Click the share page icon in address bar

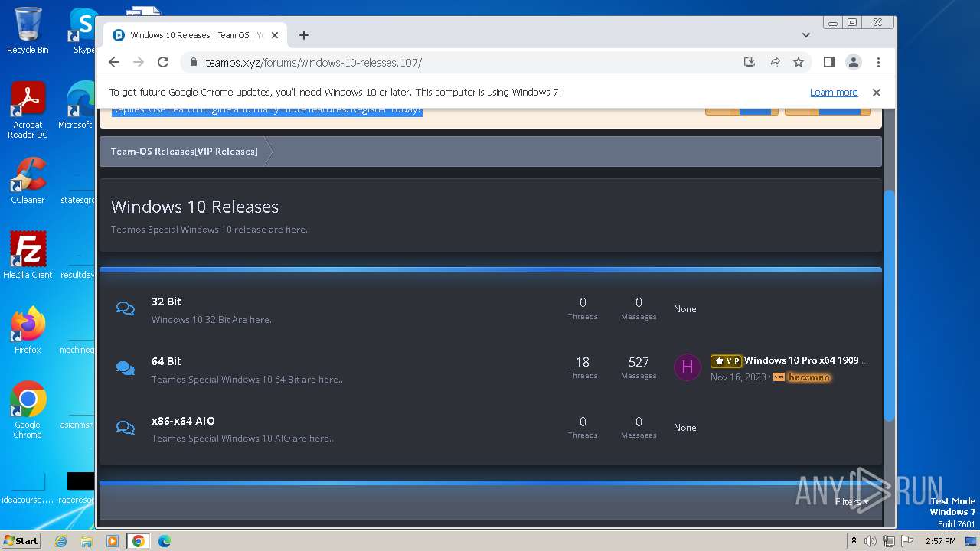(774, 62)
